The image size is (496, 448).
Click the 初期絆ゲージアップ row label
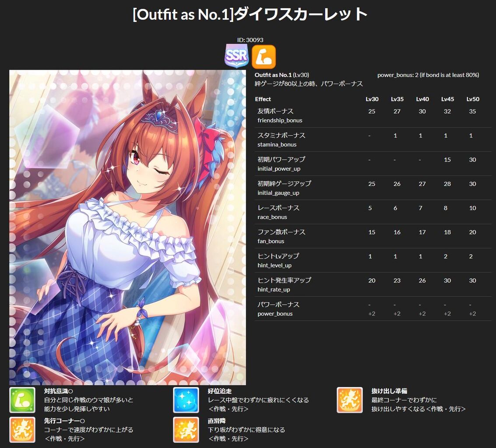pyautogui.click(x=284, y=184)
